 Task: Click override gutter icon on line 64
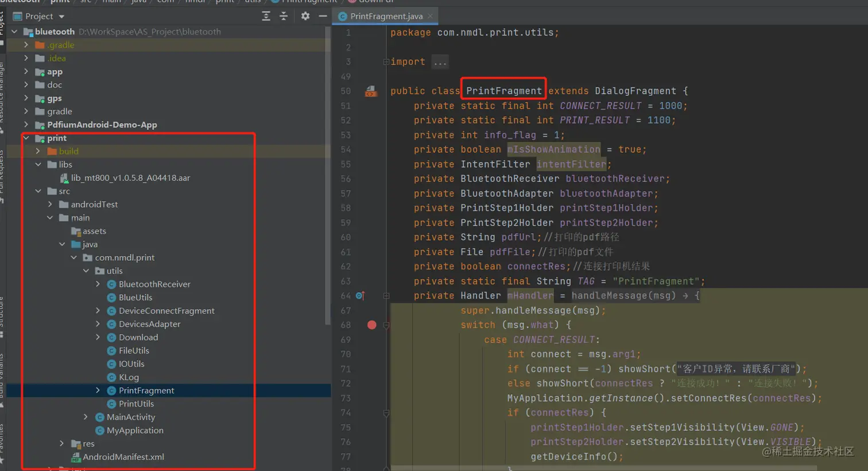click(360, 296)
